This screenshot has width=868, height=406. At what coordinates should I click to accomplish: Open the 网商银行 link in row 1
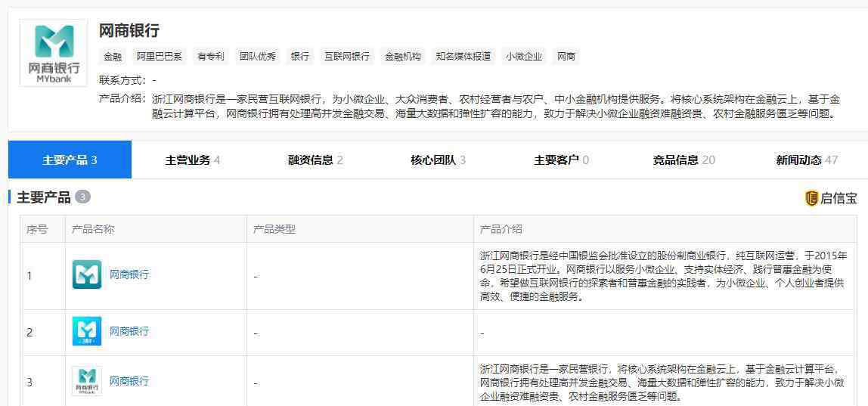(129, 274)
